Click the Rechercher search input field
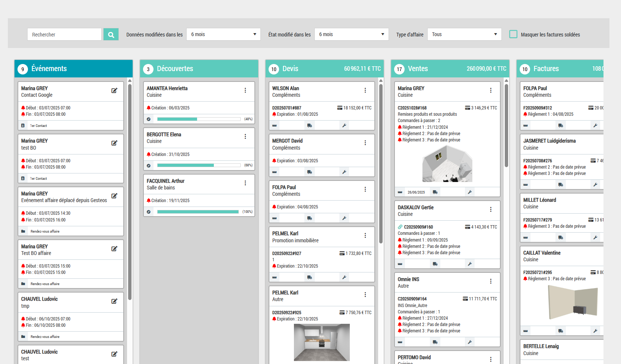The image size is (621, 364). (x=64, y=35)
